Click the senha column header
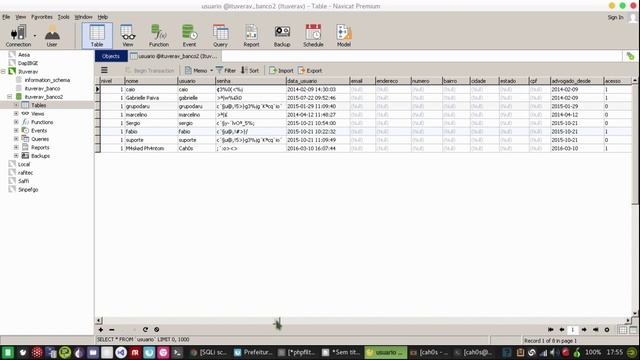 coord(251,81)
